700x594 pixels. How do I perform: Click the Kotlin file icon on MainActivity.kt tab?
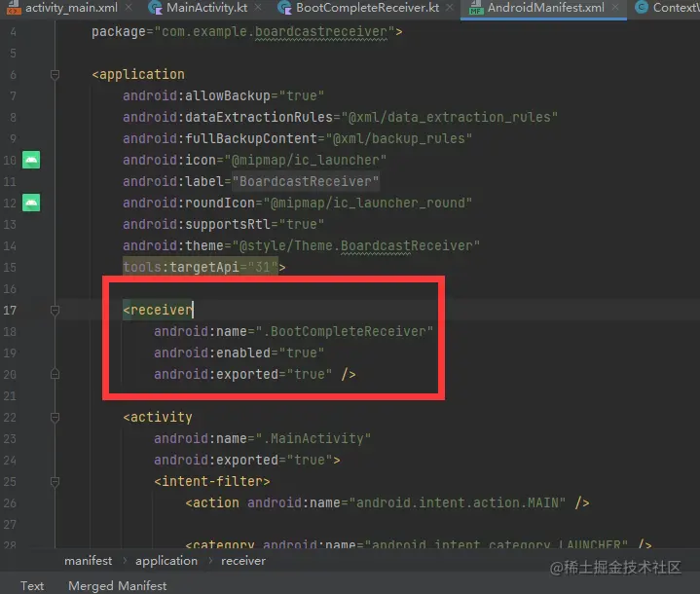tap(156, 8)
